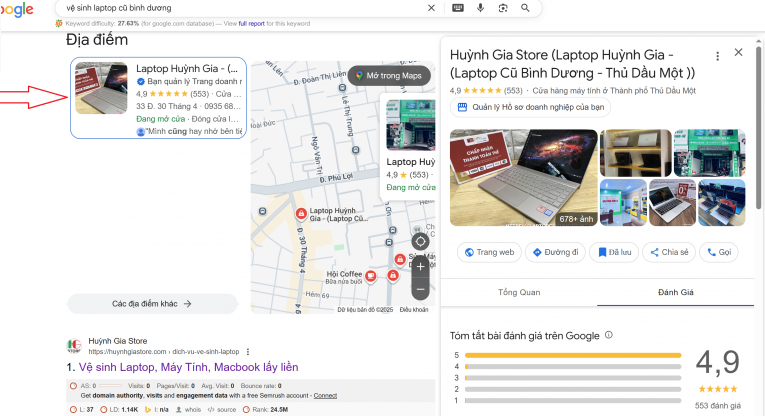This screenshot has width=765, height=416.
Task: Click the map popup storefront photo
Action: tap(410, 125)
